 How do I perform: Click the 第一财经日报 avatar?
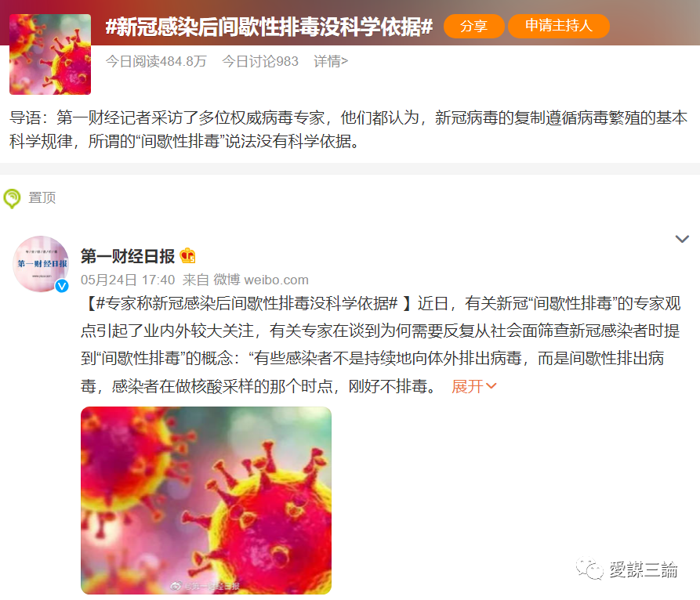click(x=41, y=264)
